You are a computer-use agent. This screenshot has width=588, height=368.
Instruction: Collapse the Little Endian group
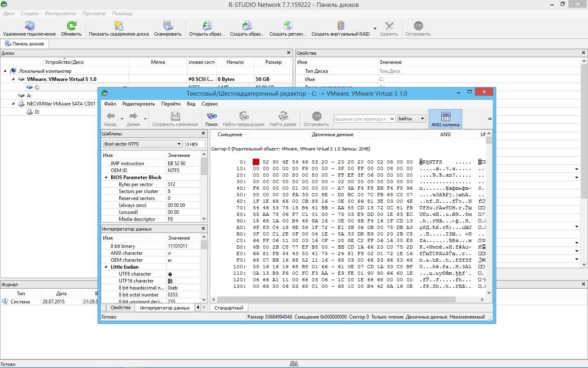[x=106, y=267]
